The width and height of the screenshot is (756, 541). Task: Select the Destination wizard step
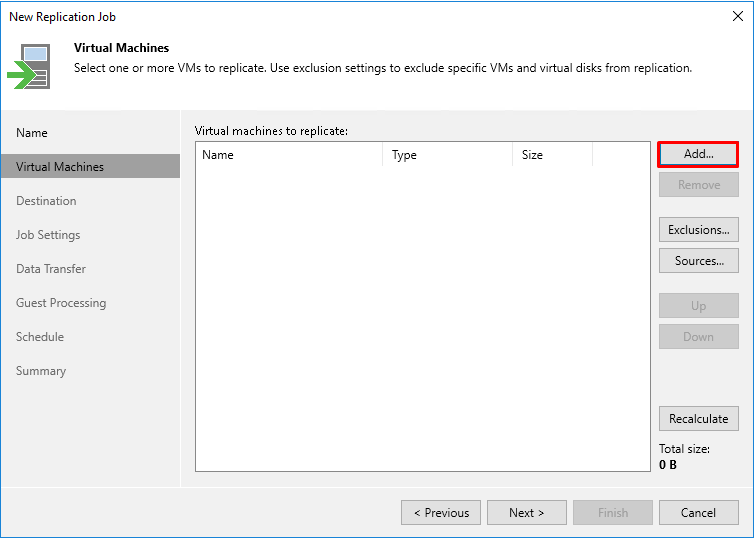coord(91,201)
